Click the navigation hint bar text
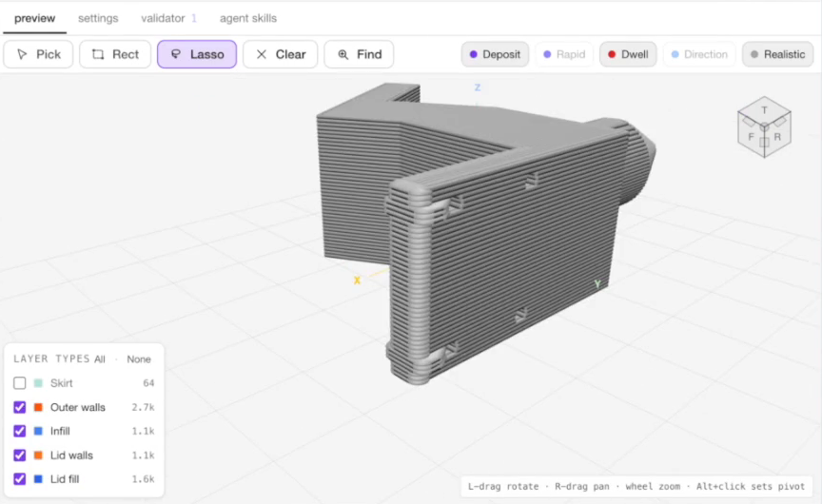822x504 pixels. (x=636, y=486)
